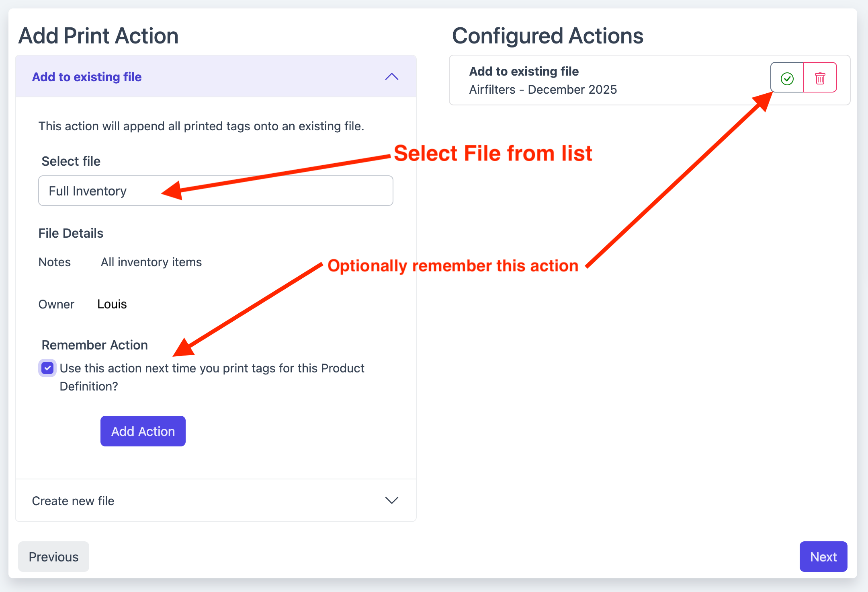Delete the Airfilters action via trash icon
Image resolution: width=868 pixels, height=592 pixels.
pos(820,78)
